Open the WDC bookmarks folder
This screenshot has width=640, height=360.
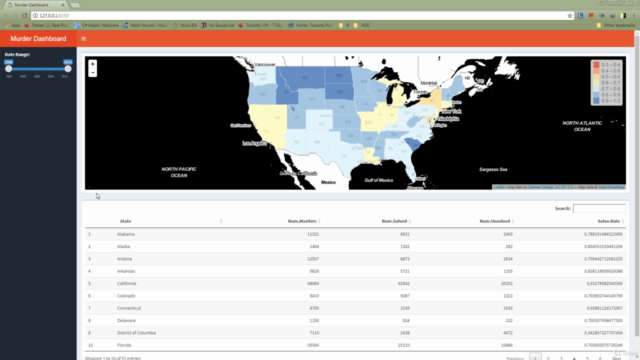point(362,25)
